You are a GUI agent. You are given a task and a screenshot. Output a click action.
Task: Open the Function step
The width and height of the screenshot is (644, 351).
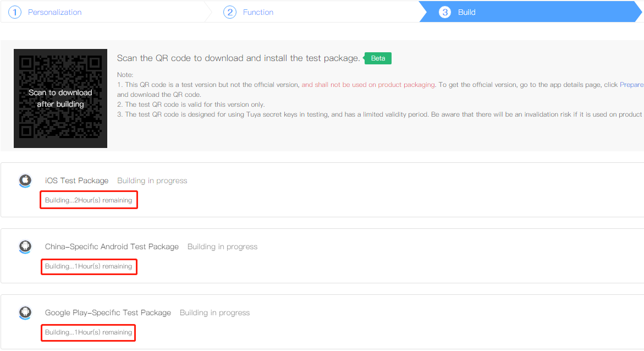(x=258, y=12)
